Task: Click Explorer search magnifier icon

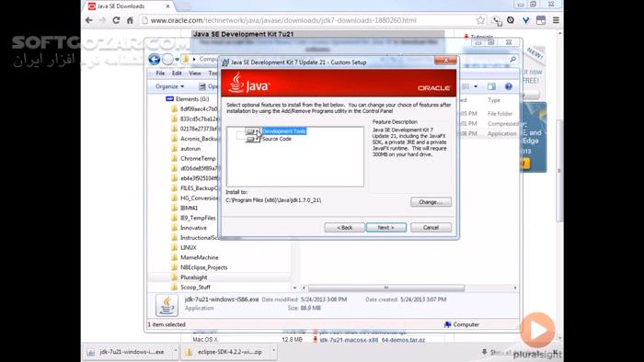Action: click(x=512, y=60)
